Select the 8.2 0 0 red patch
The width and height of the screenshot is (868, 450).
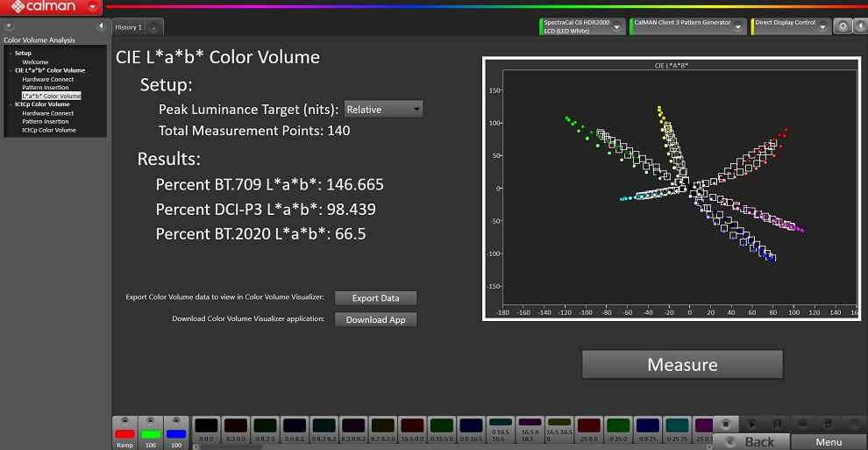click(x=235, y=430)
